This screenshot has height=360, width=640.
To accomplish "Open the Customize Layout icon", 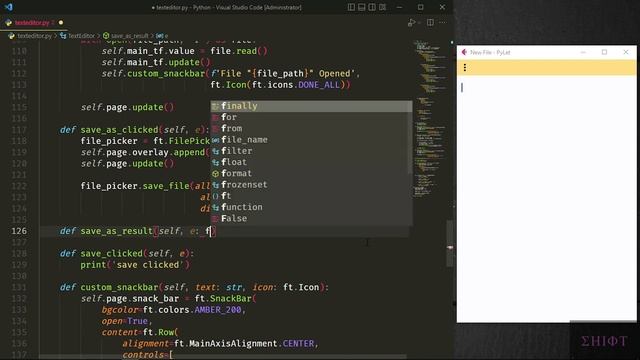I will coord(382,7).
